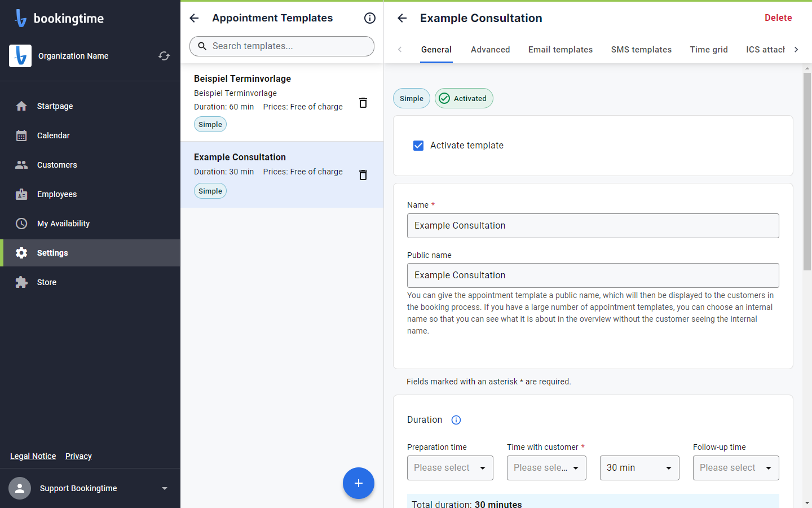Open the Employees section
The image size is (812, 508).
[90, 194]
